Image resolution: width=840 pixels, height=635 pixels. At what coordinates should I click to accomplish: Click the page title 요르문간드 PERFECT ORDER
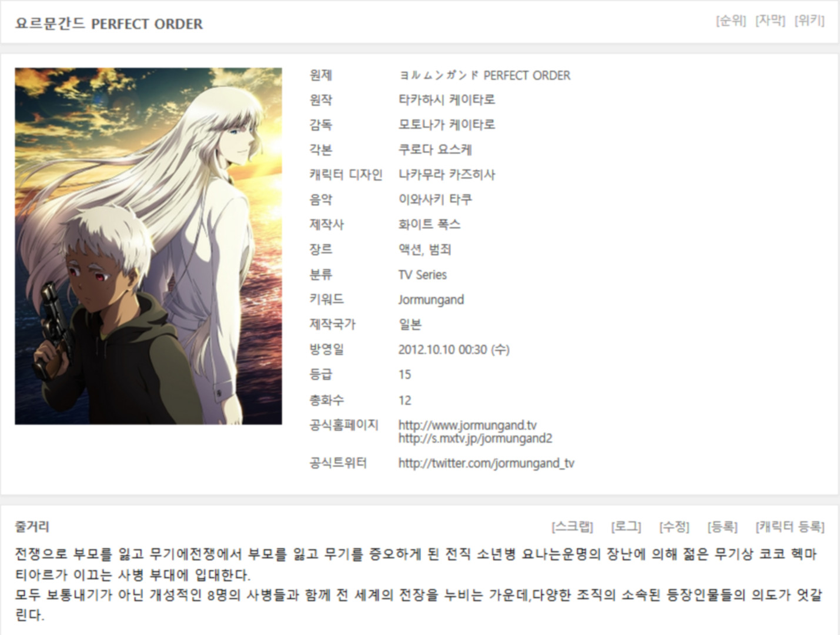109,24
